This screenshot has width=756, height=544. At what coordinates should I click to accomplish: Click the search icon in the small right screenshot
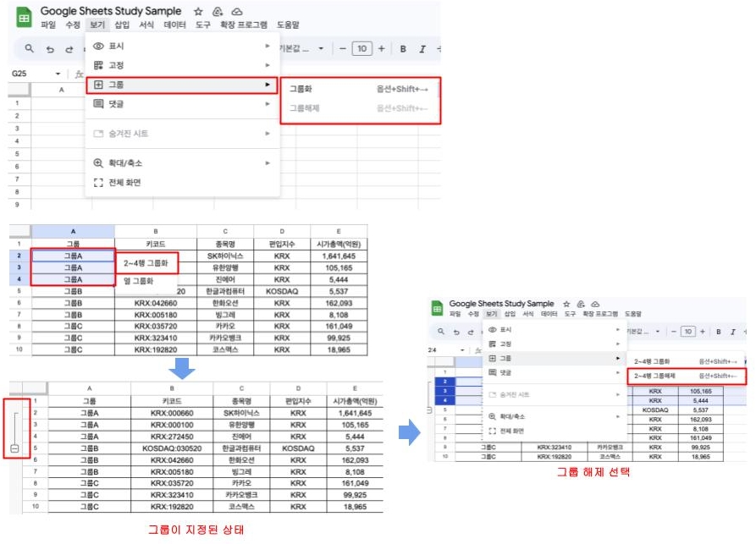[441, 332]
